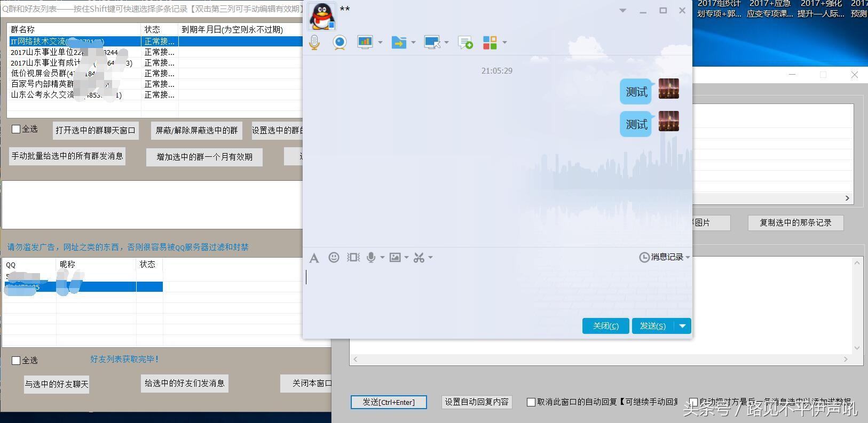Click the 昵称 column header in friend list
868x423 pixels.
pyautogui.click(x=96, y=265)
